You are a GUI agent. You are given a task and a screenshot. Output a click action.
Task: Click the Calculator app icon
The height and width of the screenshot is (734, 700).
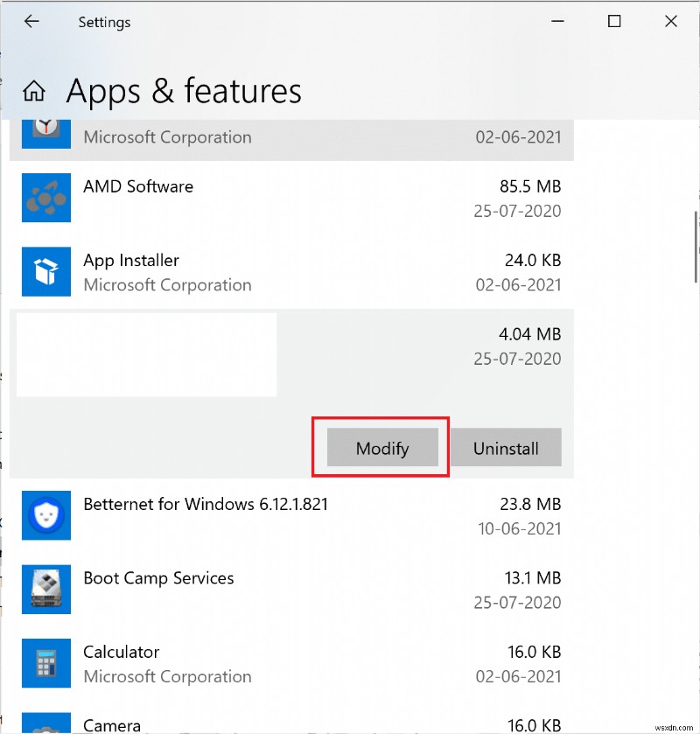pyautogui.click(x=45, y=662)
